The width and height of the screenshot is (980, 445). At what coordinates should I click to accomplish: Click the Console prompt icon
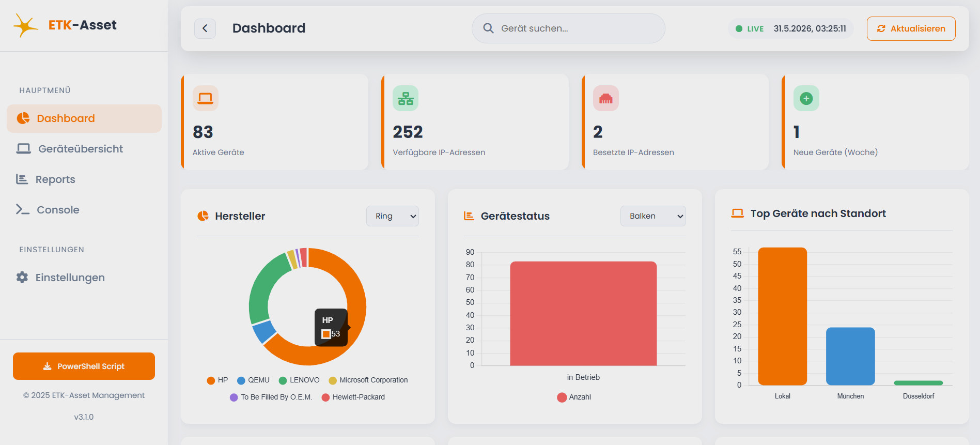click(x=23, y=209)
